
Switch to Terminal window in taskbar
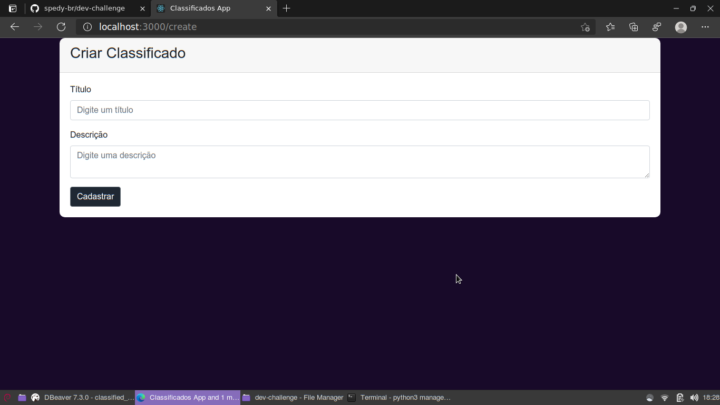click(398, 397)
